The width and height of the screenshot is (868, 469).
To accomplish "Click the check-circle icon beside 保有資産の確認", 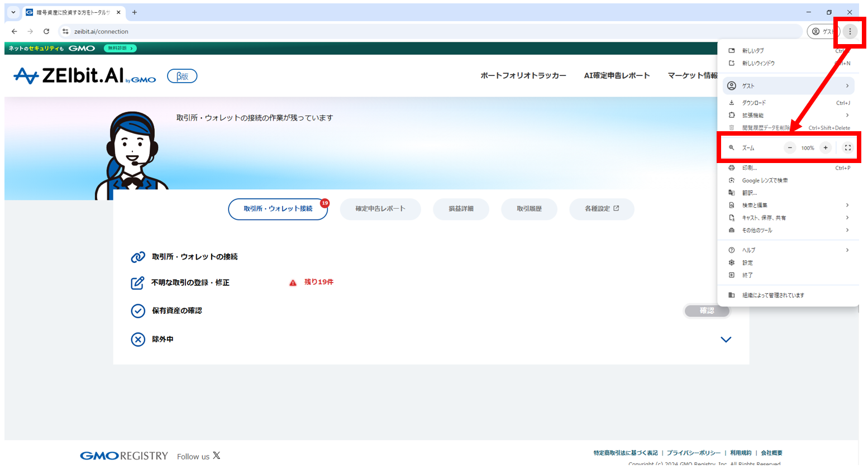I will pyautogui.click(x=138, y=311).
